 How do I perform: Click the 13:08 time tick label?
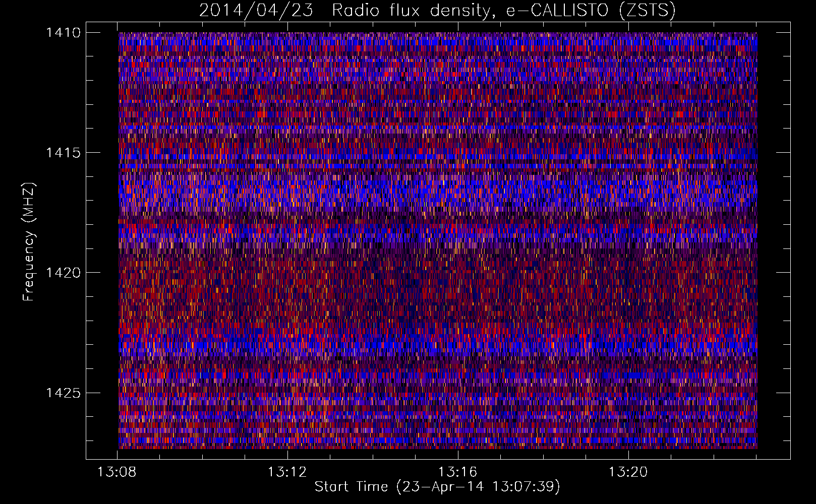point(117,472)
